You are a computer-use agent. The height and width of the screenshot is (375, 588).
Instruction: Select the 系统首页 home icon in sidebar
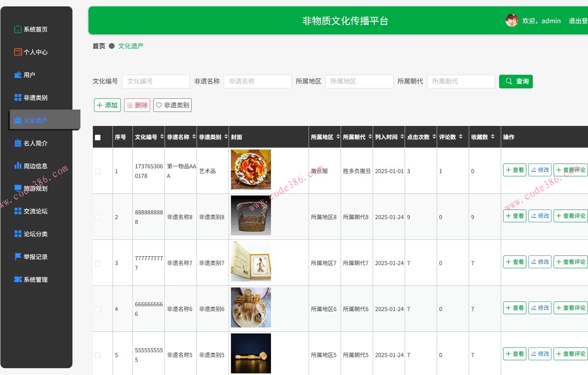pyautogui.click(x=18, y=29)
